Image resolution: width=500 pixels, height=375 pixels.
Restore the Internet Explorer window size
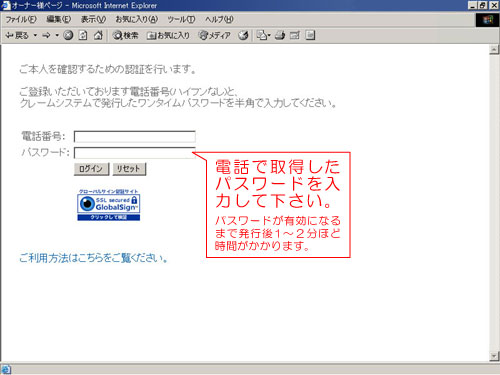click(482, 5)
